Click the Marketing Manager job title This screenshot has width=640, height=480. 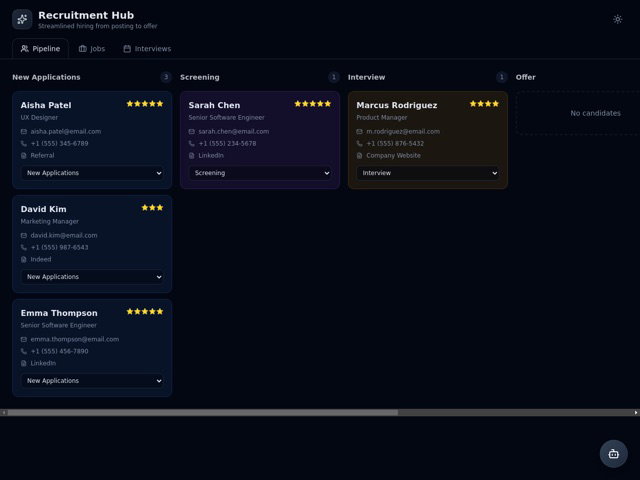pos(50,221)
